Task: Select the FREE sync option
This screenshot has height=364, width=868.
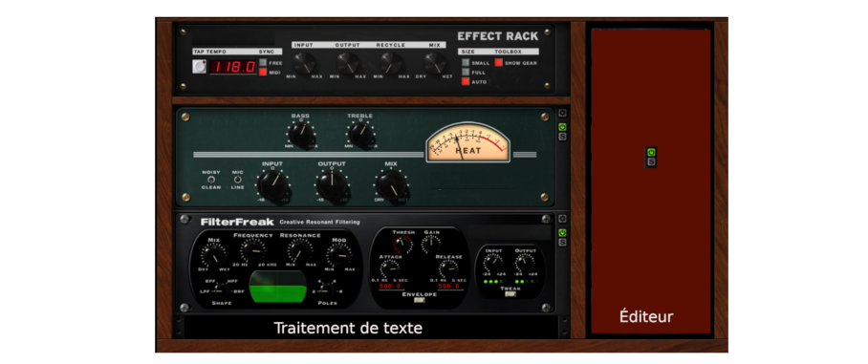Action: point(263,62)
